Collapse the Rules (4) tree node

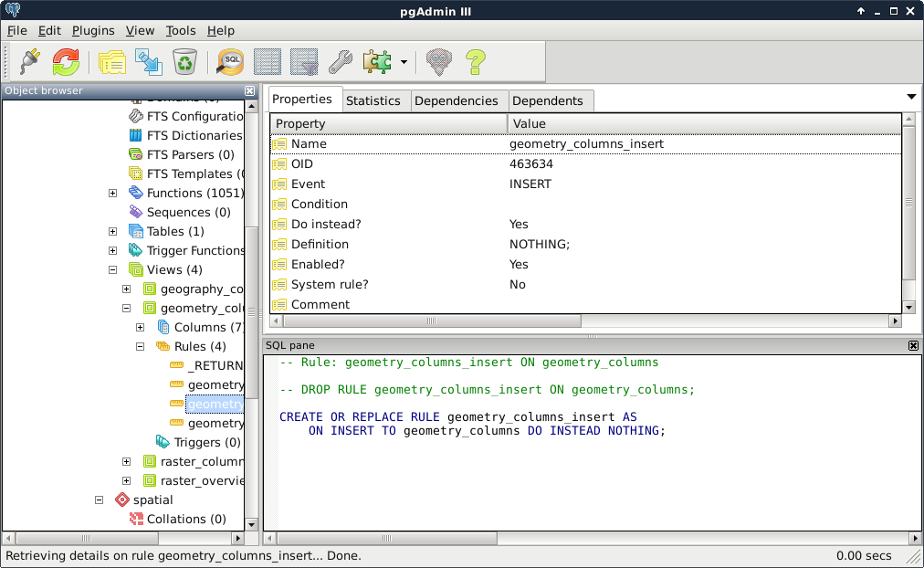coord(141,346)
